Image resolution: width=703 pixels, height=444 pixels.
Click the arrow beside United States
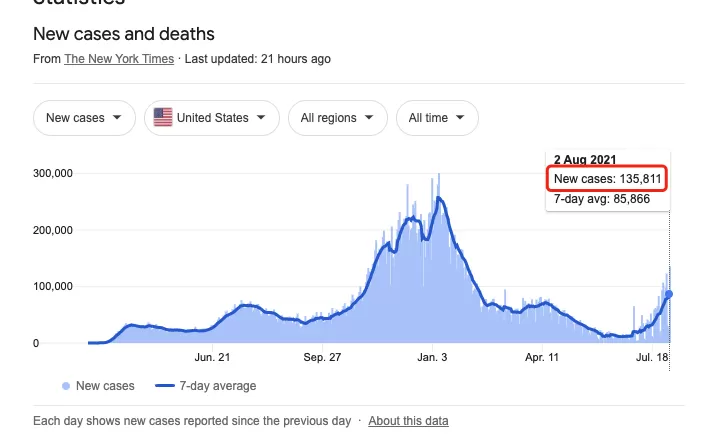click(x=261, y=118)
